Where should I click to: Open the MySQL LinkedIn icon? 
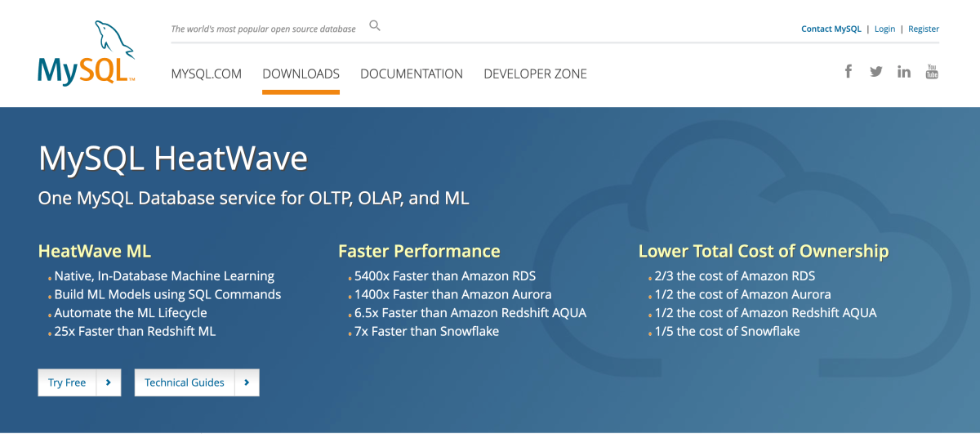point(904,71)
